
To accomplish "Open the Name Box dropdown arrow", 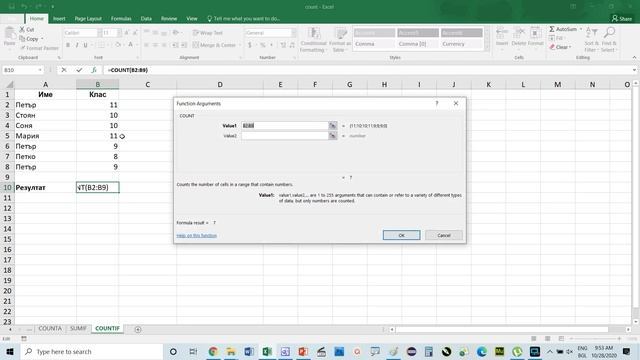I will pos(40,70).
